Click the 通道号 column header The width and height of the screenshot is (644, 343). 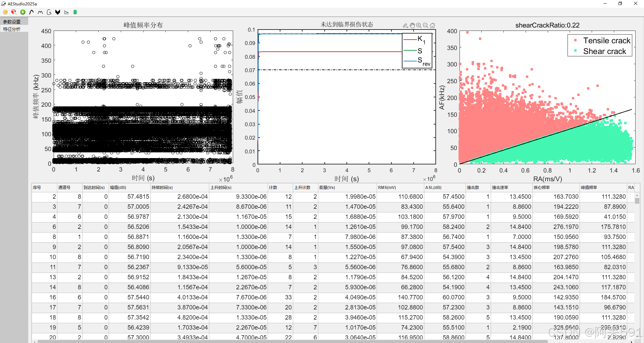[x=70, y=188]
